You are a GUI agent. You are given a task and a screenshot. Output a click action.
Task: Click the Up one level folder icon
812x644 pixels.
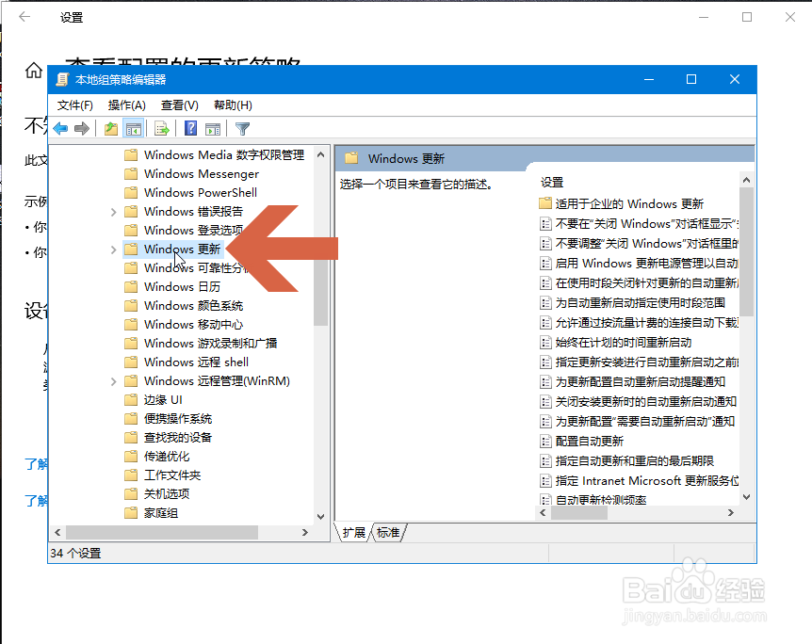coord(111,128)
